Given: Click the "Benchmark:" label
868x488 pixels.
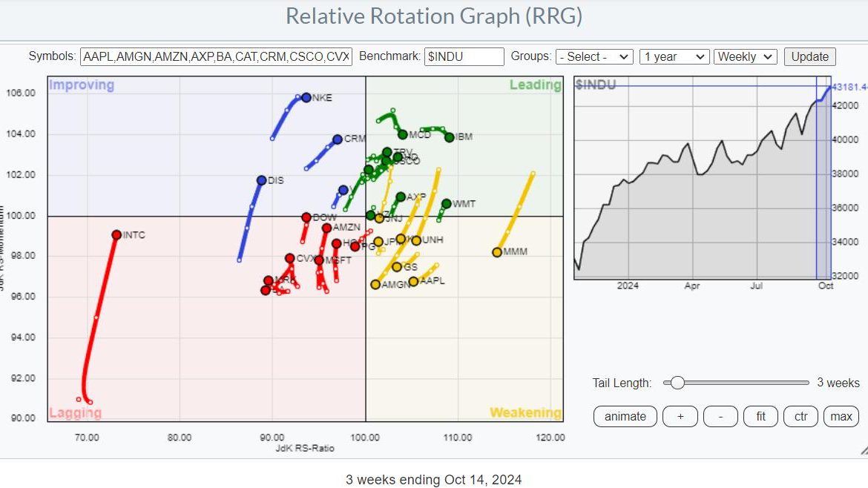Looking at the screenshot, I should point(389,56).
